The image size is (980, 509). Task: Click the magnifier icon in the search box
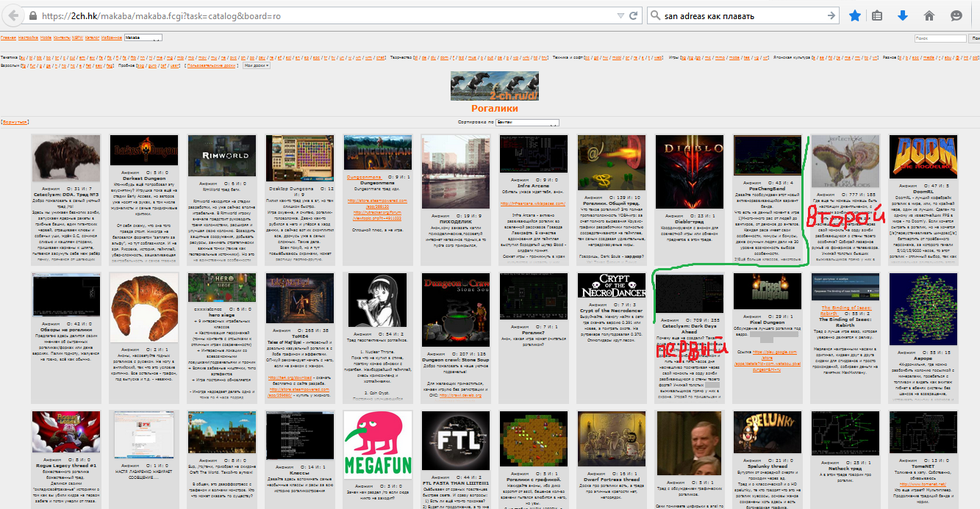click(x=655, y=15)
